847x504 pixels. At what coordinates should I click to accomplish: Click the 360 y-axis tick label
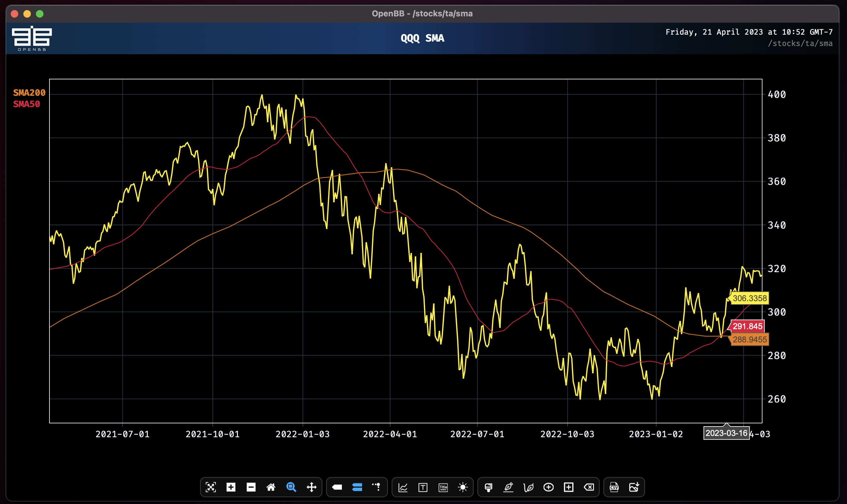point(777,181)
